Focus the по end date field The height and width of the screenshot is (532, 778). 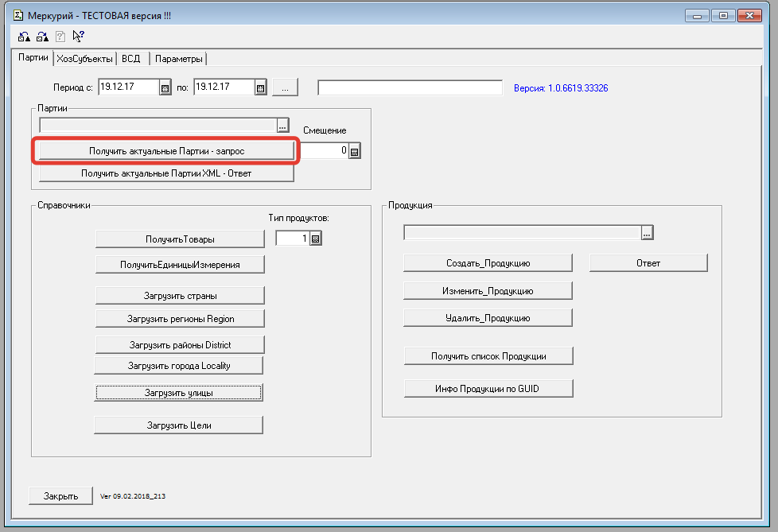[224, 87]
